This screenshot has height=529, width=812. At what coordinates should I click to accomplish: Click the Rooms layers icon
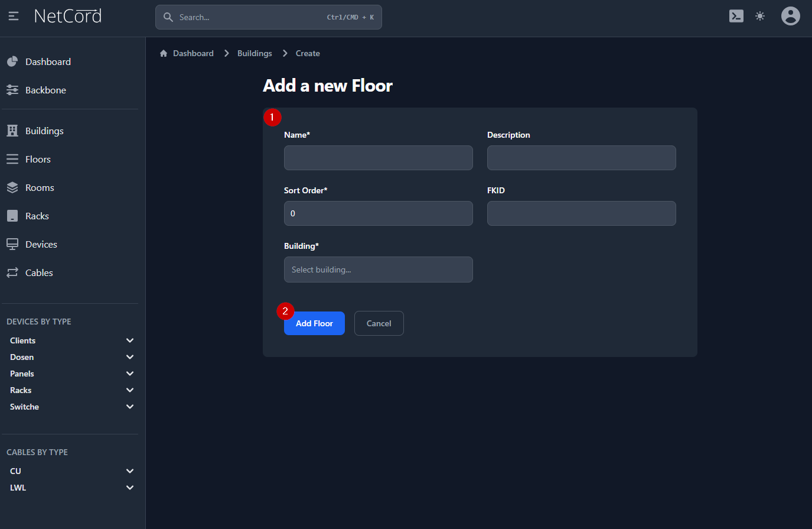[x=12, y=187]
